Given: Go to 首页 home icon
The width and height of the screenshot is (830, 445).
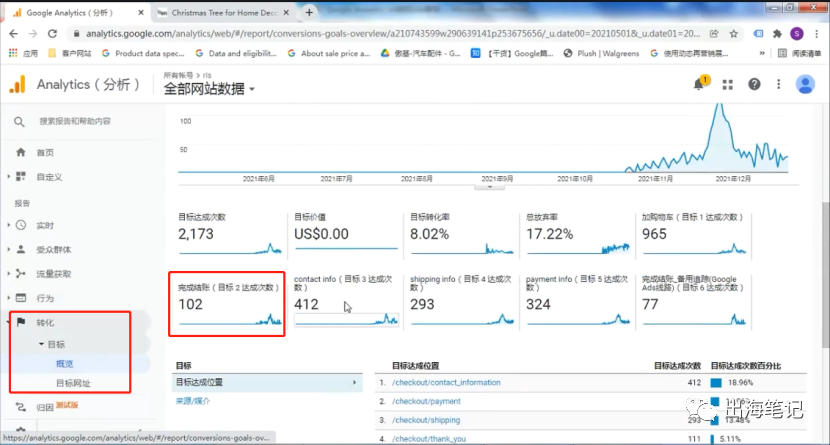Looking at the screenshot, I should [x=21, y=152].
